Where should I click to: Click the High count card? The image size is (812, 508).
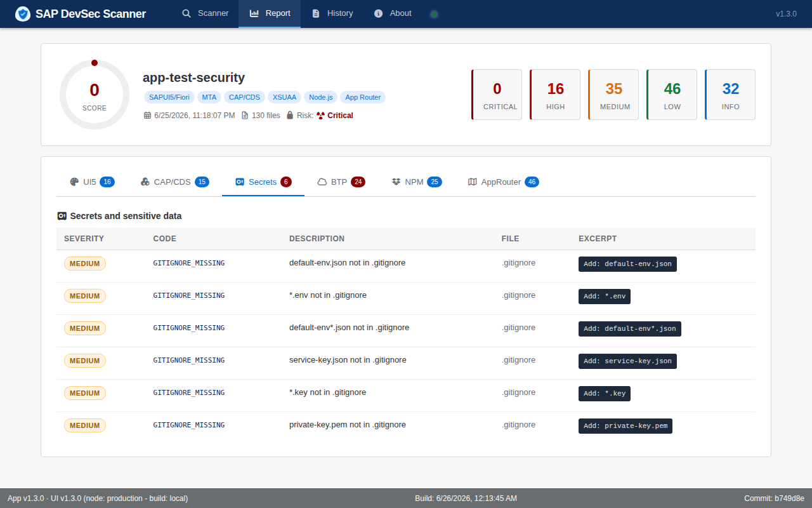[x=555, y=95]
